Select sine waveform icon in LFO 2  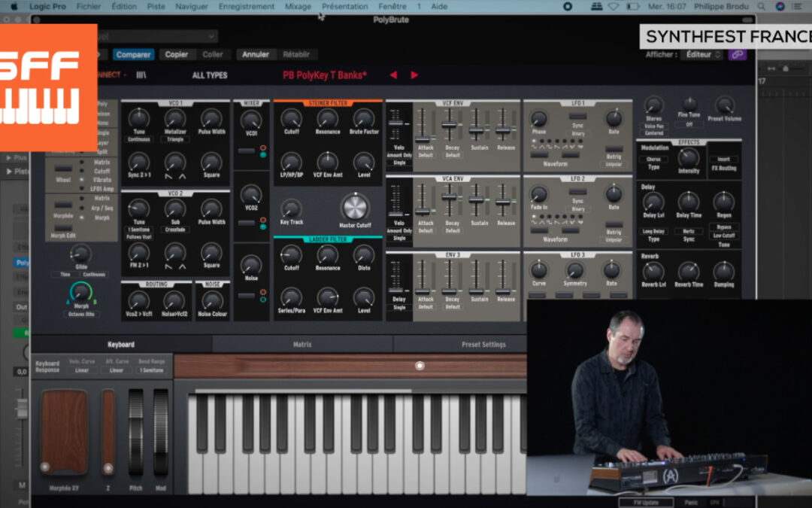[x=535, y=223]
